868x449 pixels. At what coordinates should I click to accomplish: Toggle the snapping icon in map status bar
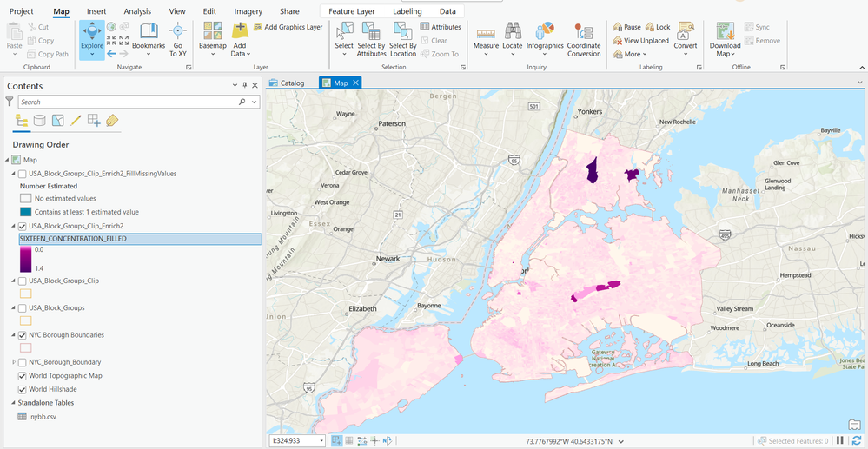(336, 440)
